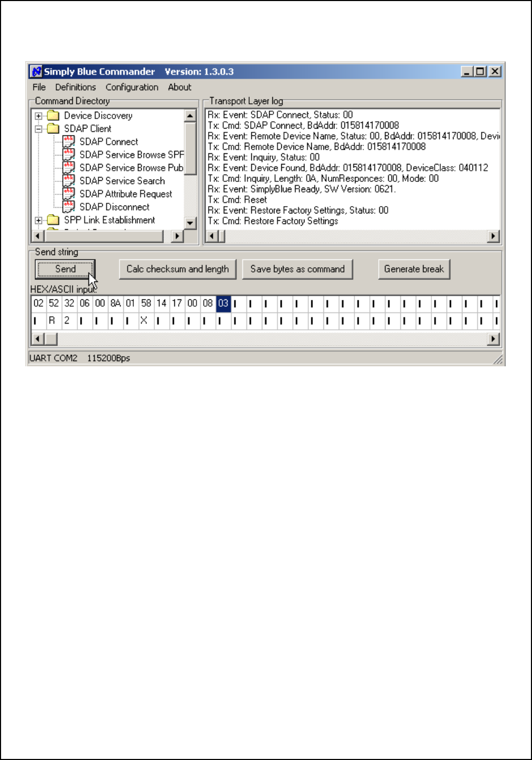Viewport: 532px width, 760px height.
Task: Click Save bytes as command button
Action: coord(298,269)
